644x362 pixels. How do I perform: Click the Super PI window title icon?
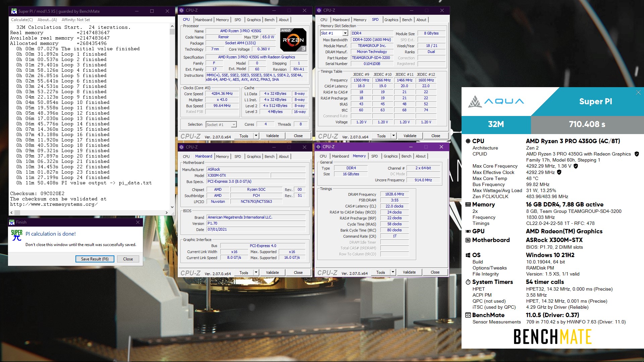14,11
